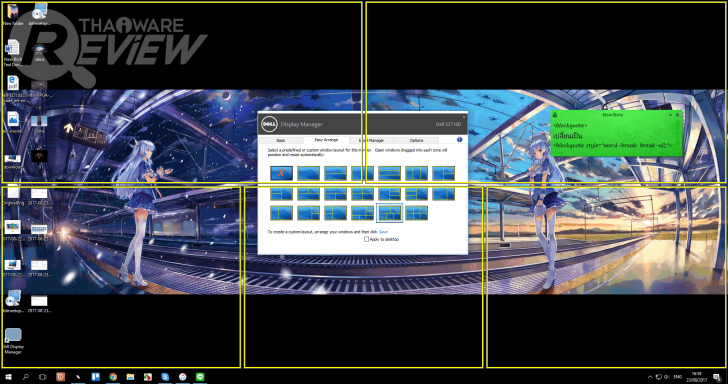Viewport: 728px width, 384px height.
Task: Open Skype from the taskbar
Action: 165,377
